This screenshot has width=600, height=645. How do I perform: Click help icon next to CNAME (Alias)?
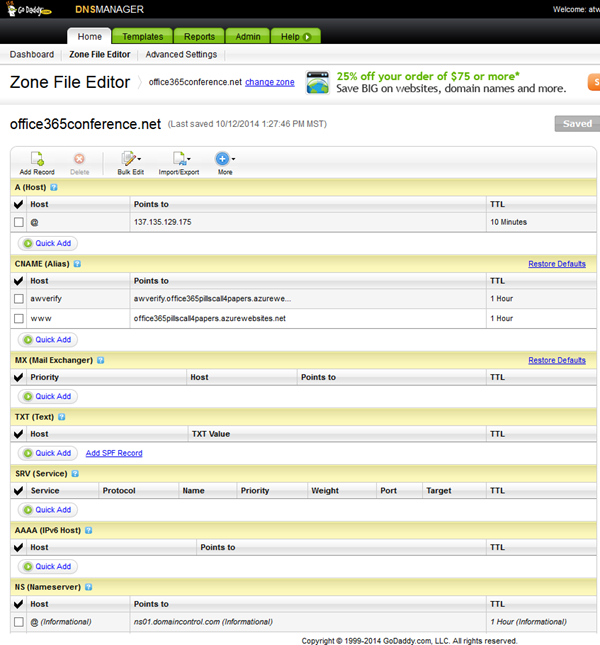(77, 264)
